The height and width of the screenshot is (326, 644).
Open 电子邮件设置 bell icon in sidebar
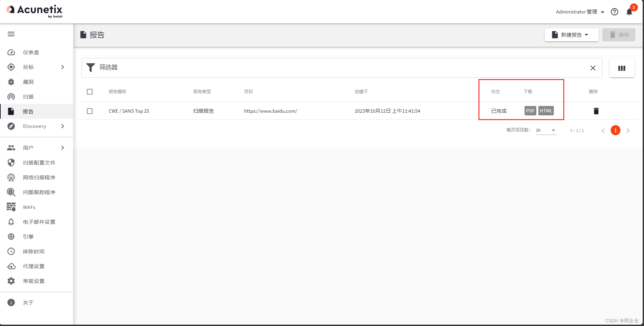click(11, 222)
